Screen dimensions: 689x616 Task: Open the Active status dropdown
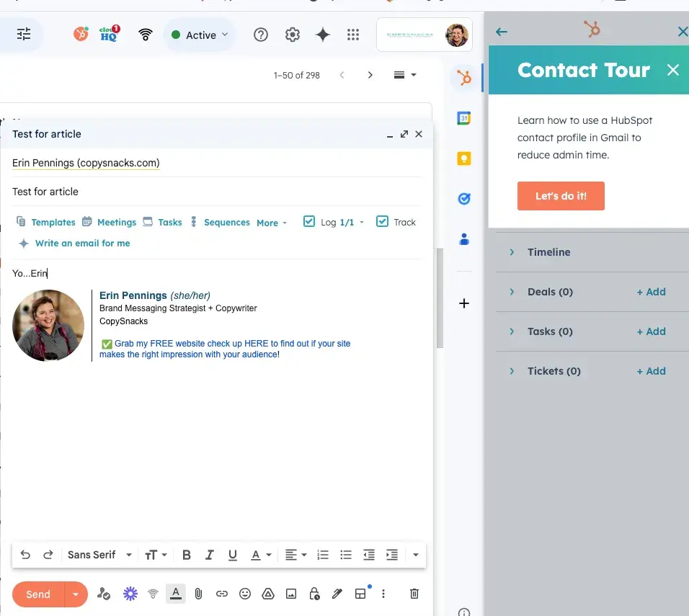click(x=200, y=35)
